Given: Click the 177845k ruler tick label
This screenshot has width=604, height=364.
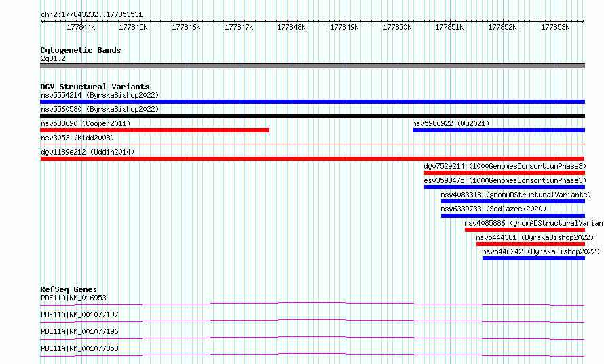Looking at the screenshot, I should pyautogui.click(x=133, y=27).
